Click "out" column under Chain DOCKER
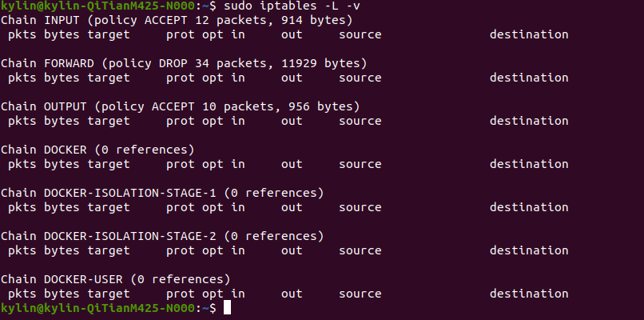Viewport: 644px width, 320px height. click(292, 164)
